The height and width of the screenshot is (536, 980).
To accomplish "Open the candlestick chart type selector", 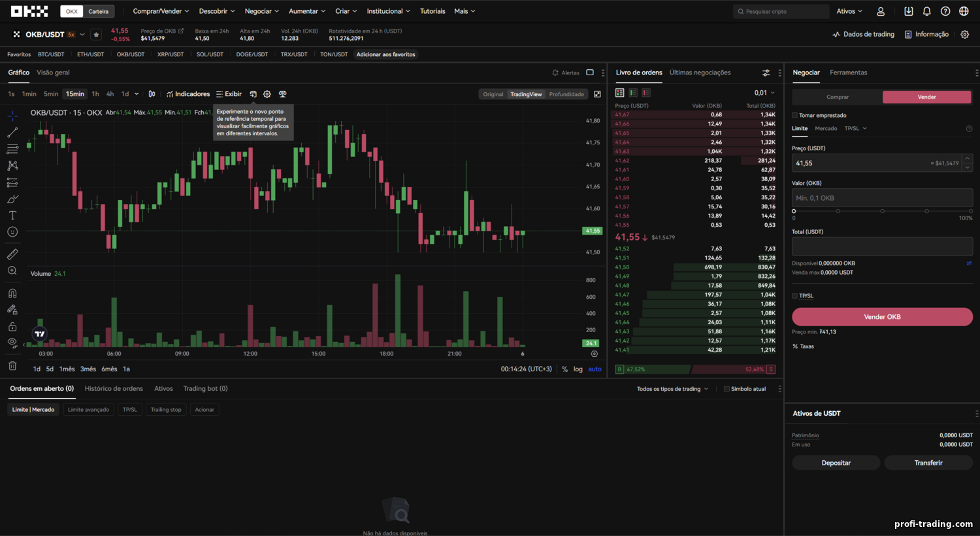I will click(x=152, y=94).
